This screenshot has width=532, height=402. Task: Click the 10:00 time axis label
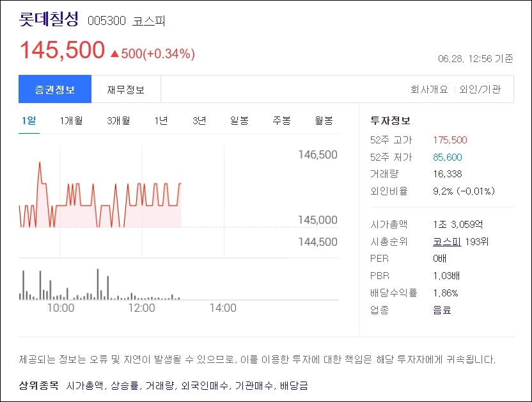tap(61, 308)
